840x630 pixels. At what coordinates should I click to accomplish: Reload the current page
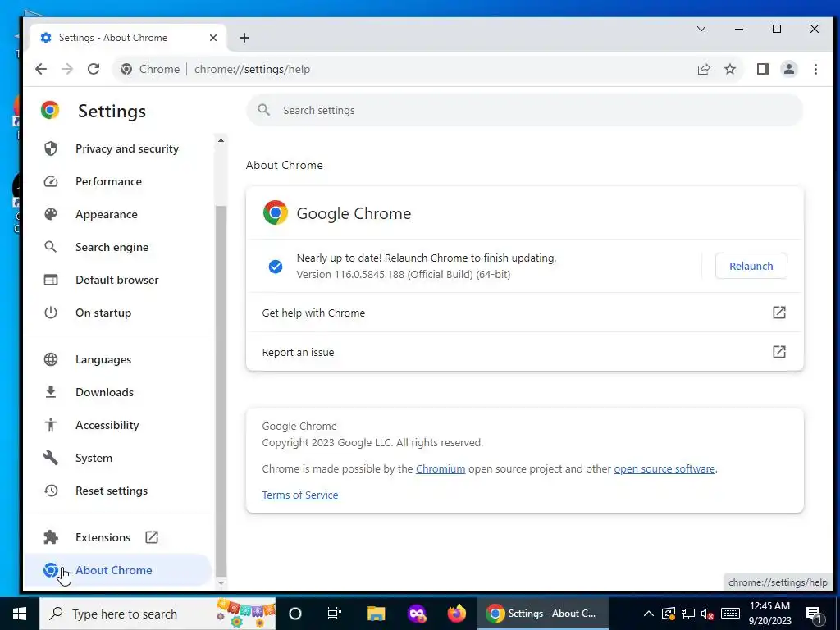[x=94, y=69]
